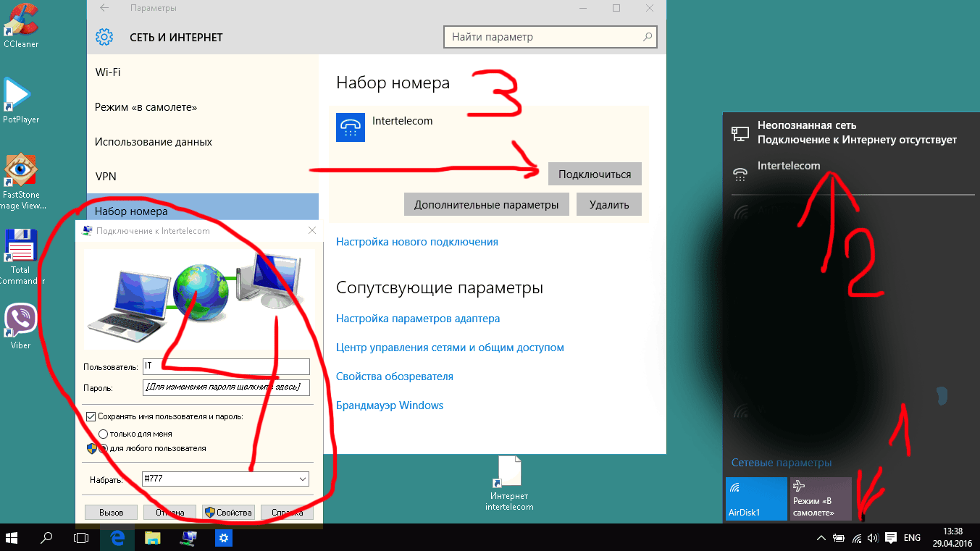
Task: Select the Intertelecom dial-up phone icon
Action: [351, 127]
